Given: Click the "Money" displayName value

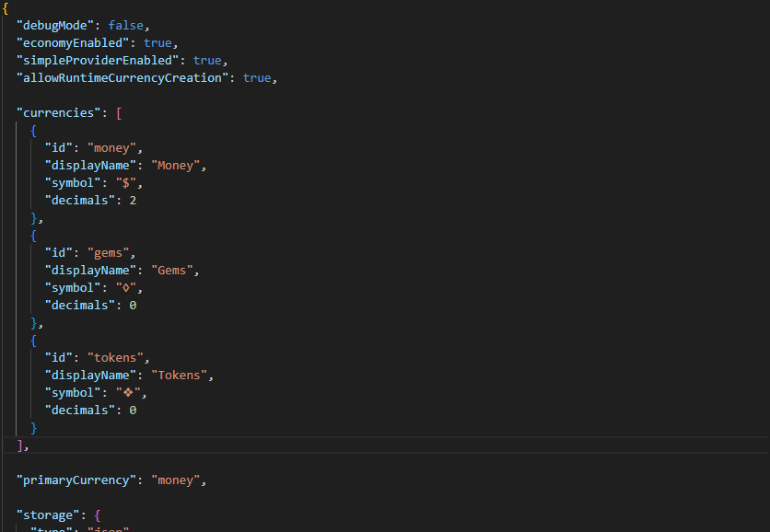Looking at the screenshot, I should 179,166.
